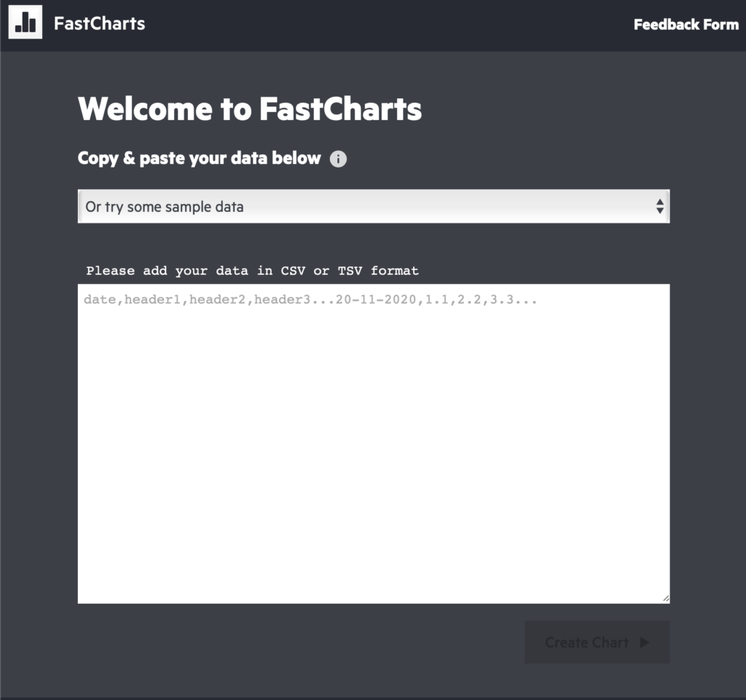746x700 pixels.
Task: Click the up-down arrows on the sample data selector
Action: (659, 206)
